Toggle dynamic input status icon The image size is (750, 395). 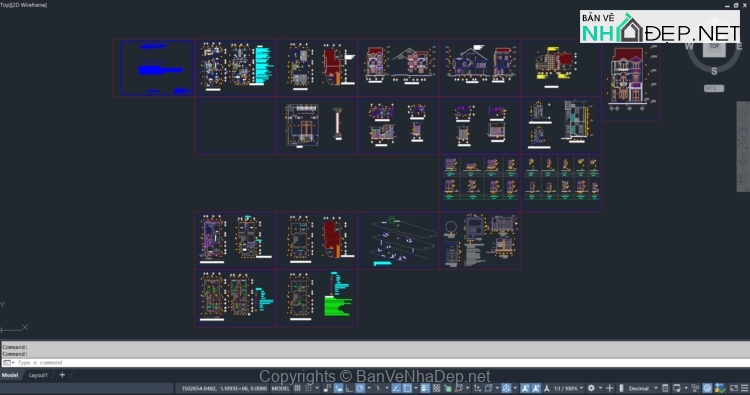339,388
